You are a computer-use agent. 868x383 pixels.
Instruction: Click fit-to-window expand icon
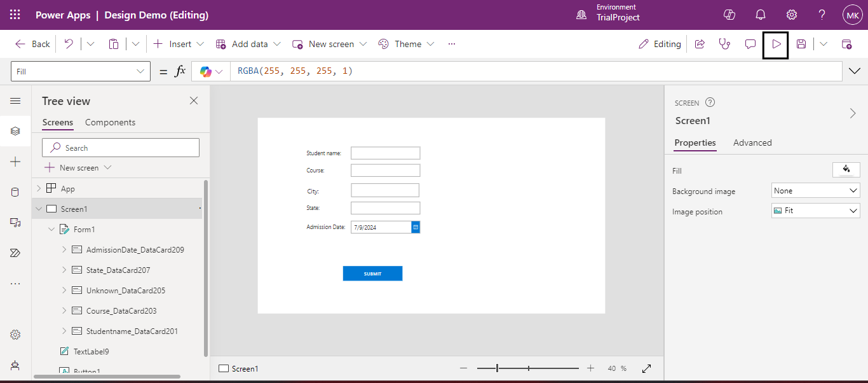click(647, 368)
